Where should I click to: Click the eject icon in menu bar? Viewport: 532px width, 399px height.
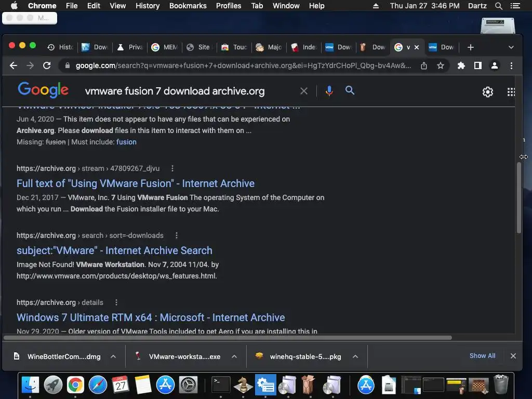(376, 6)
